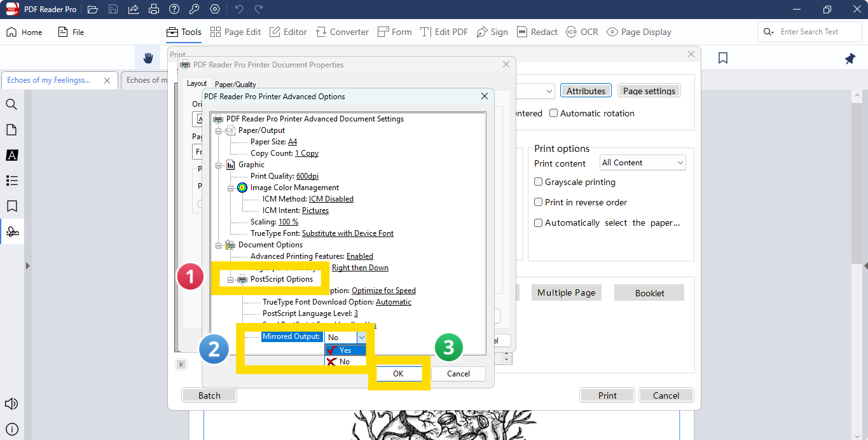Click the Paper Size A4 value
The image size is (868, 440).
click(x=293, y=142)
